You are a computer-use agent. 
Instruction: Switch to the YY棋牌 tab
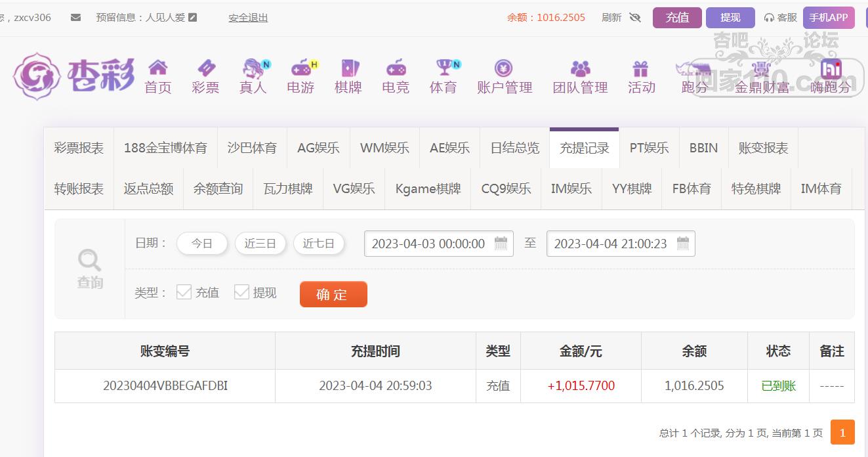(632, 189)
